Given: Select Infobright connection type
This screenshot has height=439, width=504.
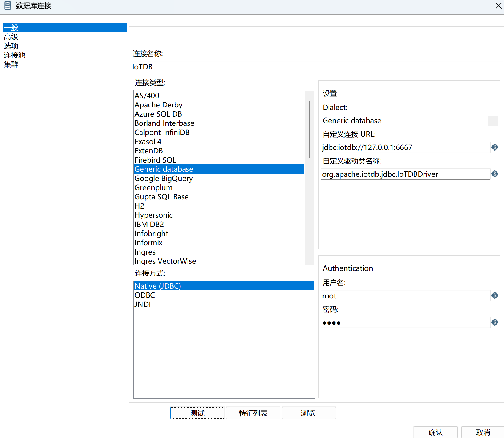Looking at the screenshot, I should [x=219, y=233].
